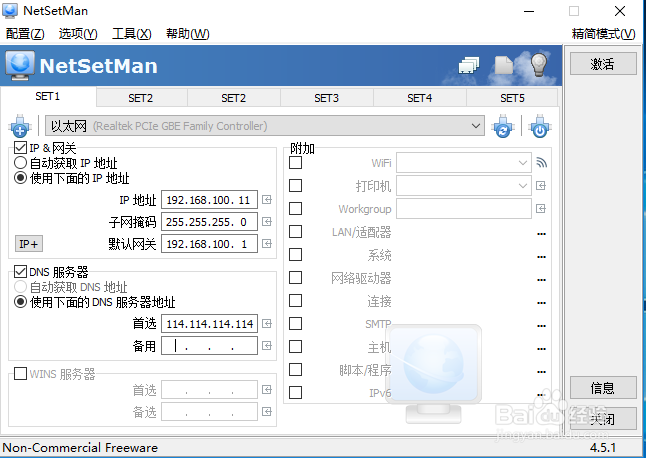Open 脚本/程序 settings ellipsis
The height and width of the screenshot is (458, 646).
pyautogui.click(x=541, y=372)
